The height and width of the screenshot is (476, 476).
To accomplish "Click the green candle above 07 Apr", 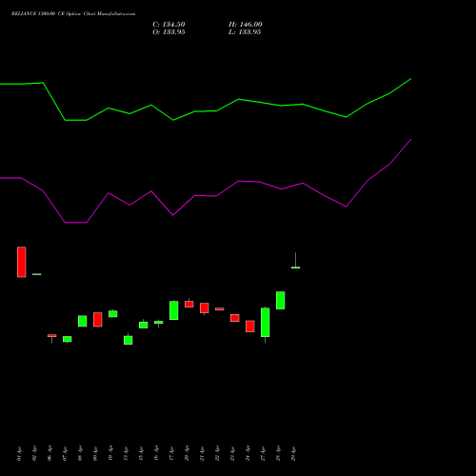I will point(68,339).
